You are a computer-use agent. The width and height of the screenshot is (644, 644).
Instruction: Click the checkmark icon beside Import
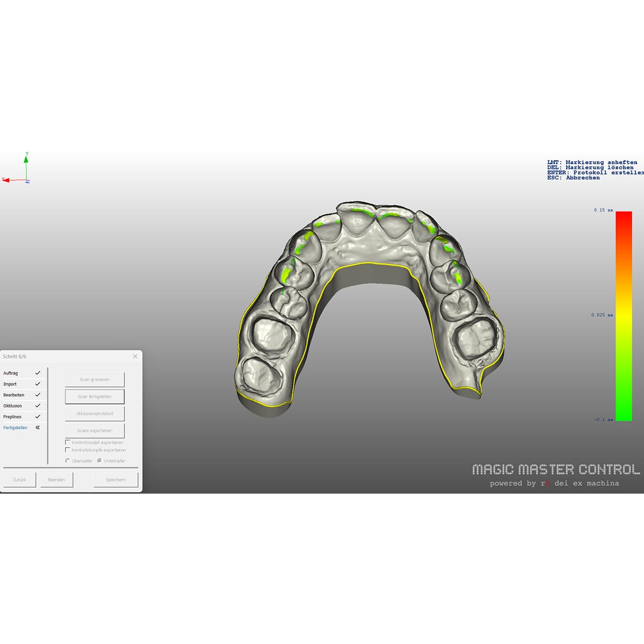(x=38, y=384)
